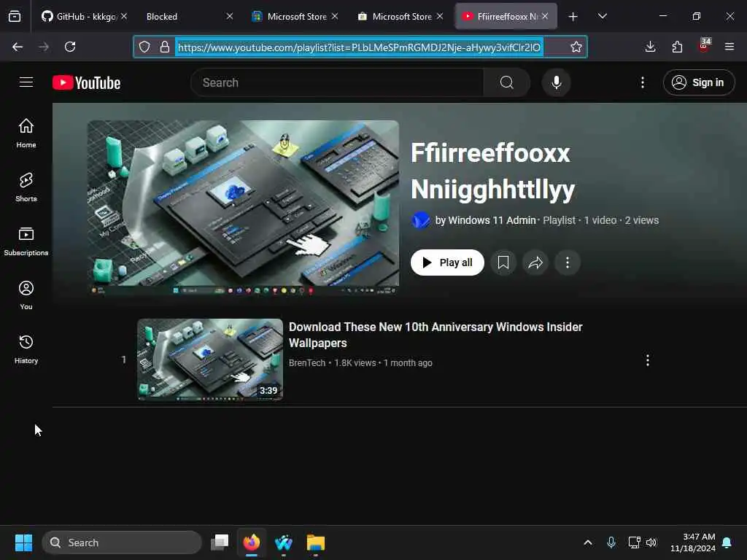Click the Sign in button
Screen dimensions: 747x560
[x=699, y=82]
